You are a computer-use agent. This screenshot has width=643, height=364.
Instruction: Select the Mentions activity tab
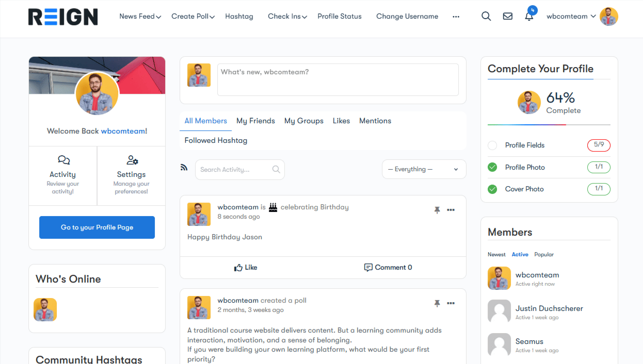tap(375, 121)
